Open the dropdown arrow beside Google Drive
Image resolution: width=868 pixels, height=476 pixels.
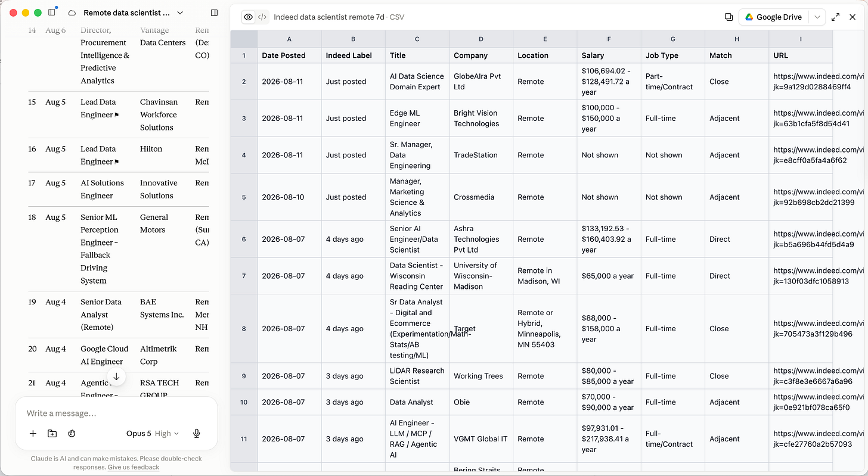click(817, 17)
